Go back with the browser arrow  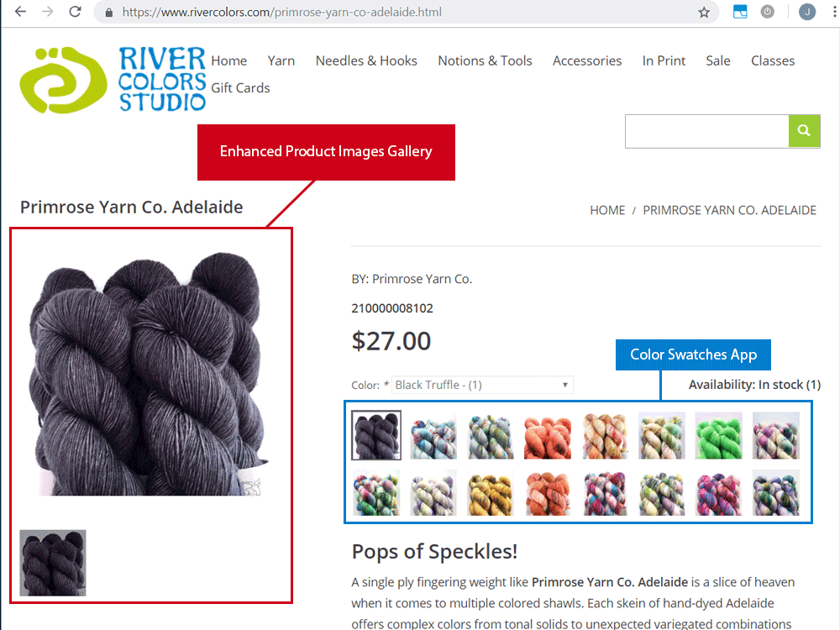coord(20,12)
